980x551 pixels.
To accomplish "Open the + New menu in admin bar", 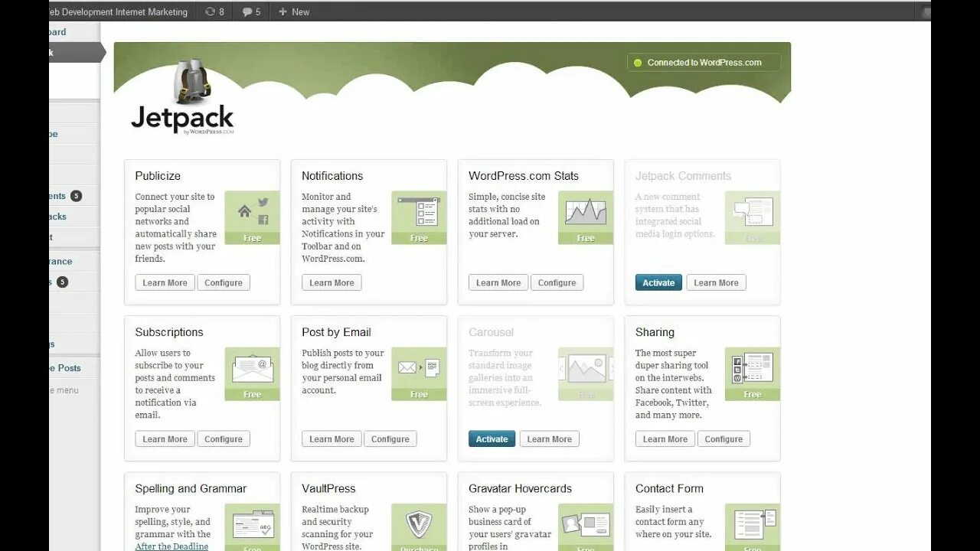I will [294, 11].
